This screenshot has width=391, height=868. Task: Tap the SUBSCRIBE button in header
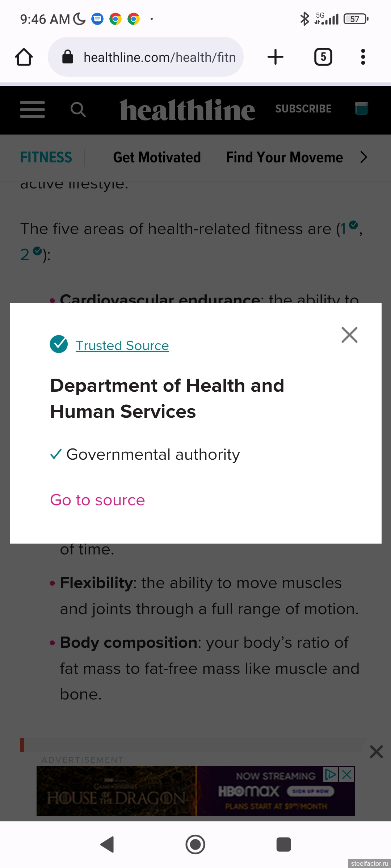pos(303,109)
